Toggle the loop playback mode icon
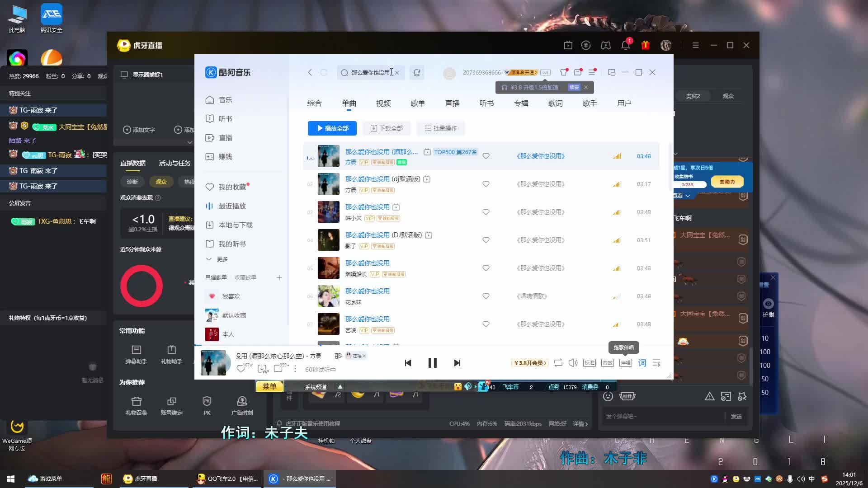 click(558, 363)
